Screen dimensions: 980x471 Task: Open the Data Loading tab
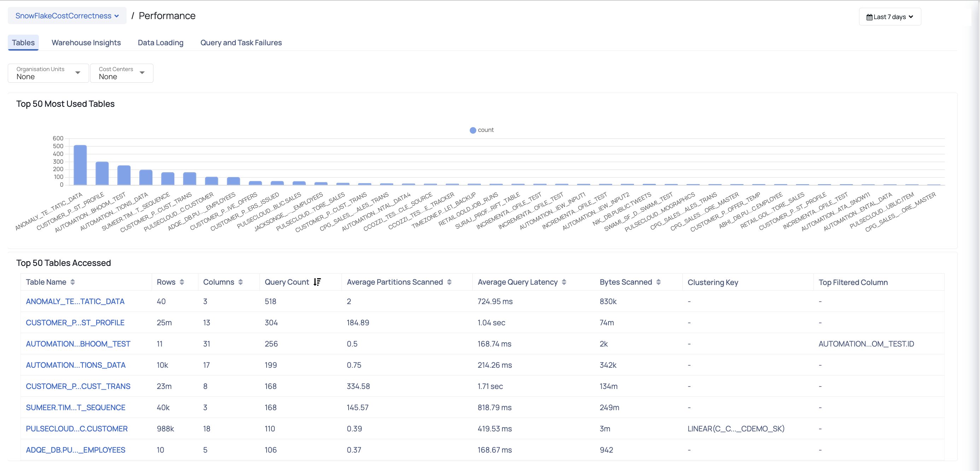[161, 43]
